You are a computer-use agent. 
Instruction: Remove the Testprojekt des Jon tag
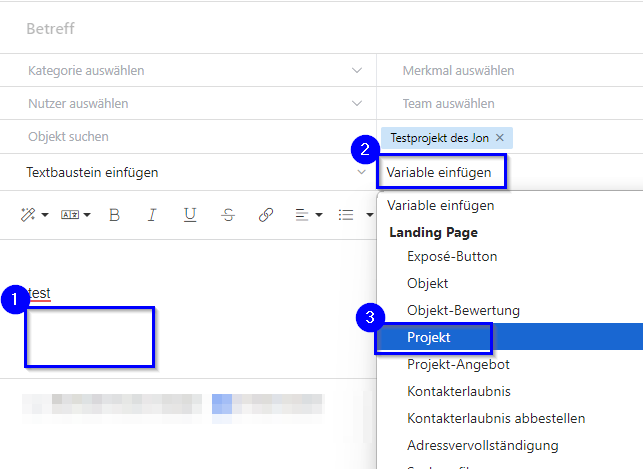click(x=500, y=138)
